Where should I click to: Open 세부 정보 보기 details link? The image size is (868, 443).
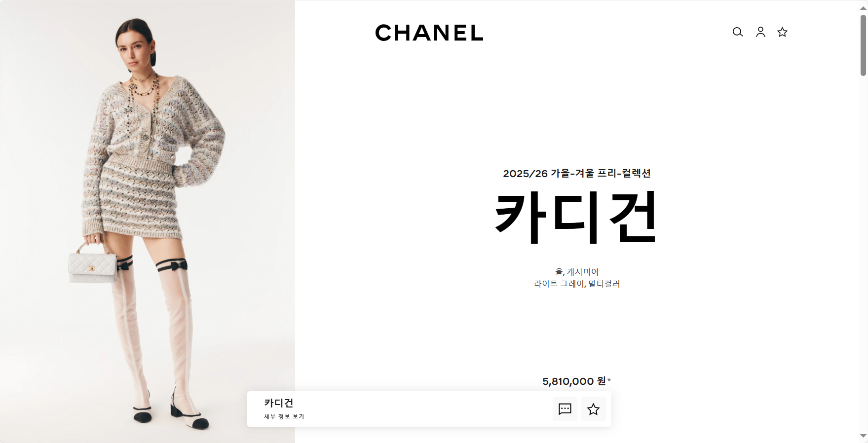click(x=284, y=417)
